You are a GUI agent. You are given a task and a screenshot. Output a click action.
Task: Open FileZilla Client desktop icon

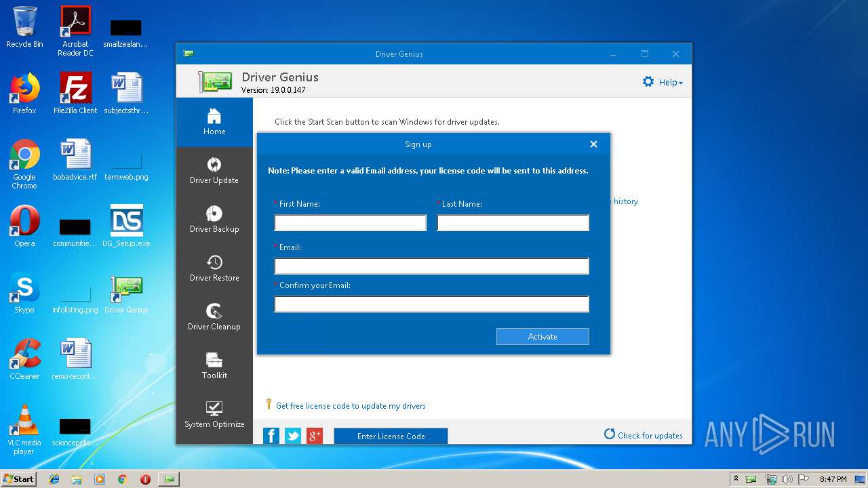click(75, 94)
